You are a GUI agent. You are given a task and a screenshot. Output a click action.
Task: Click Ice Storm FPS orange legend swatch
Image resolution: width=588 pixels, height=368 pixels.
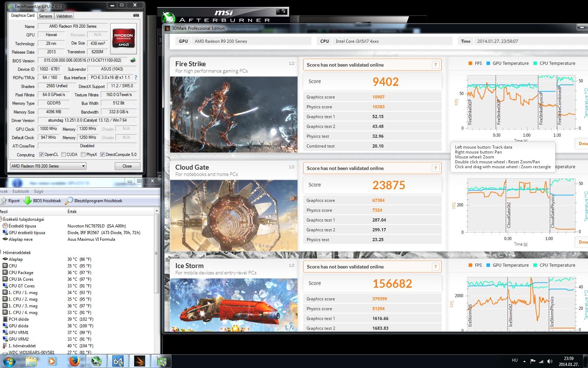click(470, 265)
